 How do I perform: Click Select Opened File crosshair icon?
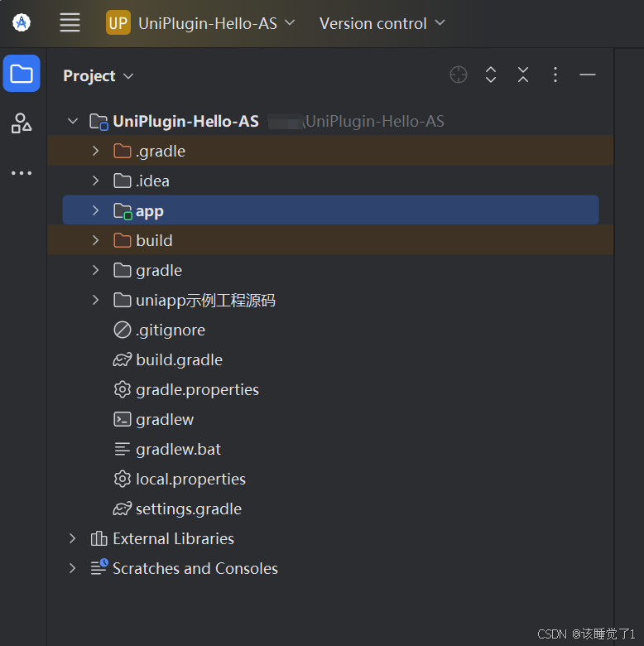tap(459, 75)
